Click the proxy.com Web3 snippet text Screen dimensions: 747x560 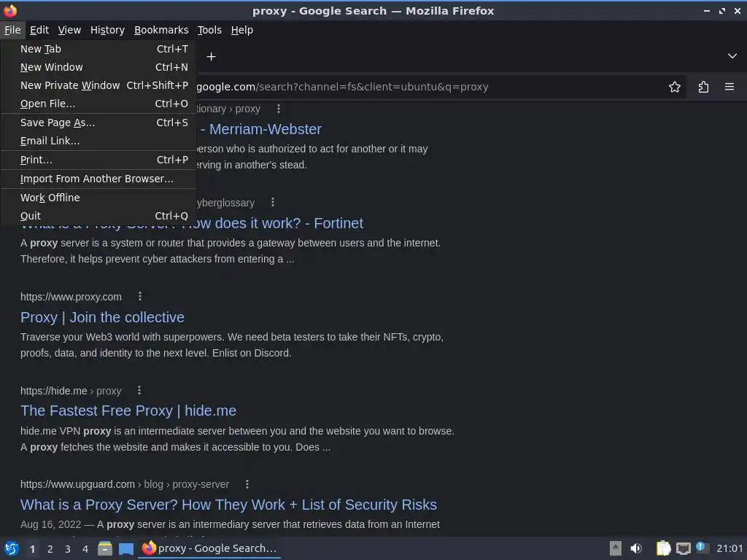(231, 345)
